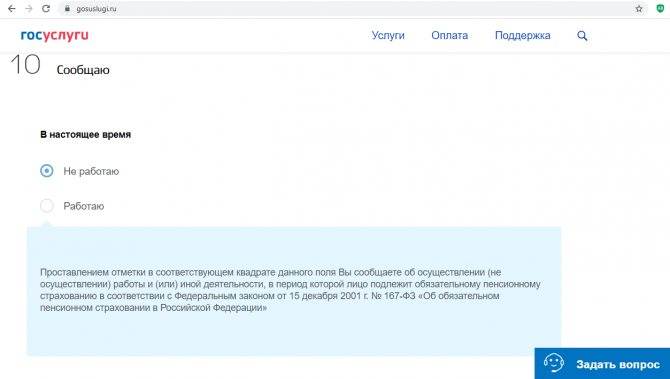
Task: Open the Услуги menu item
Action: click(388, 35)
